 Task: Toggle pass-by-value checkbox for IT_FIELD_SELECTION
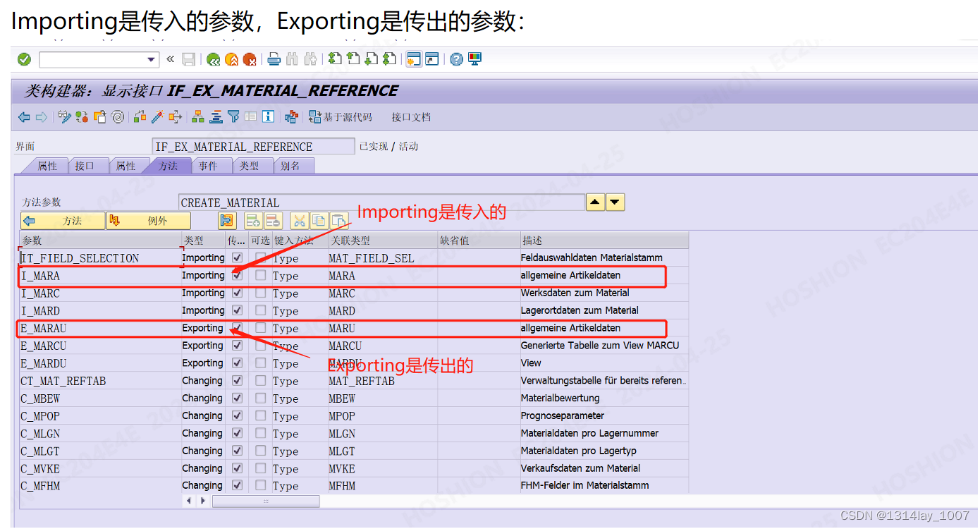237,258
